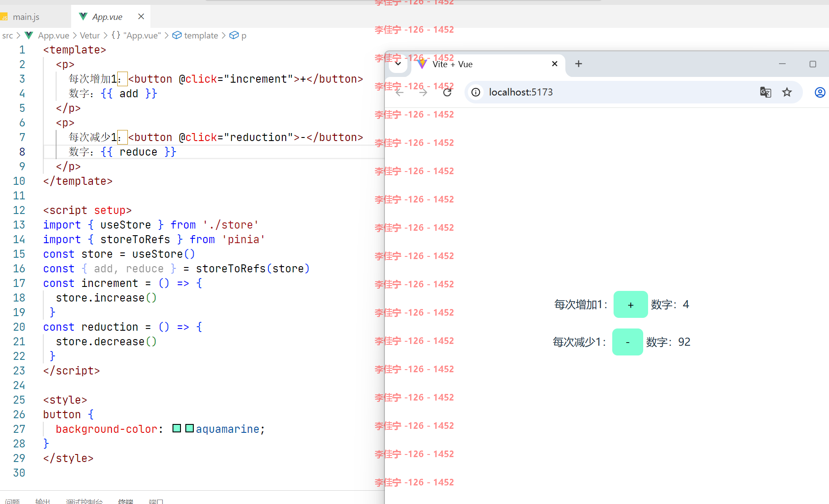Open a new browser tab with plus

tap(578, 64)
